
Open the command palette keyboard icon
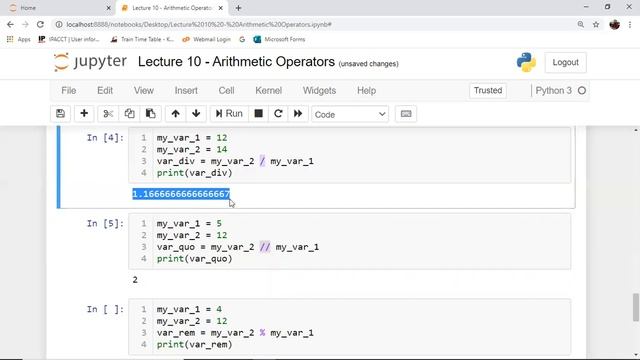coord(406,114)
